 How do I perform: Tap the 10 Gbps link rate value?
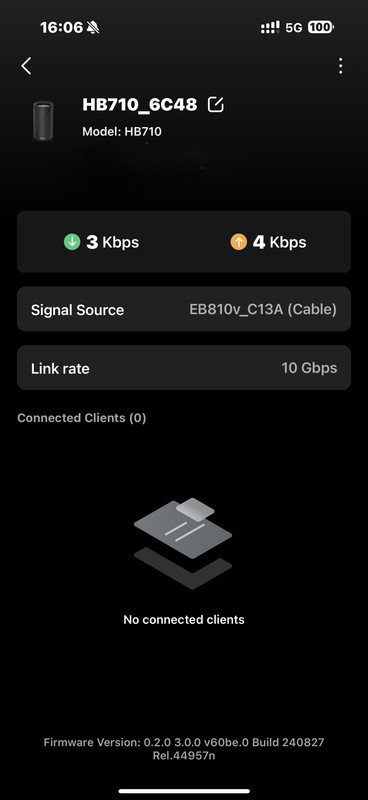(309, 368)
